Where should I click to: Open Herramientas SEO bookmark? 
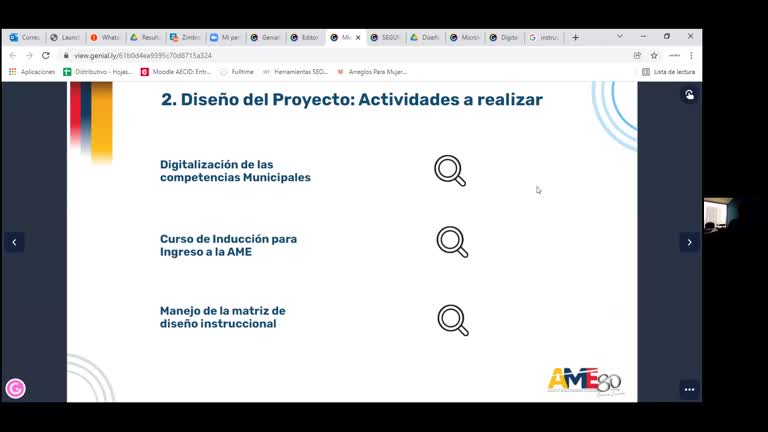pyautogui.click(x=295, y=72)
